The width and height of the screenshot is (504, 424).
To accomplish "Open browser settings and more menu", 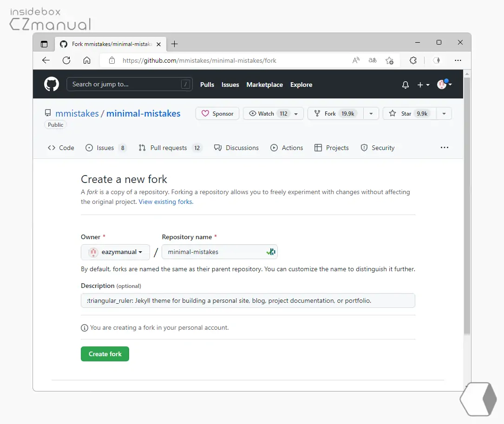I will (458, 60).
